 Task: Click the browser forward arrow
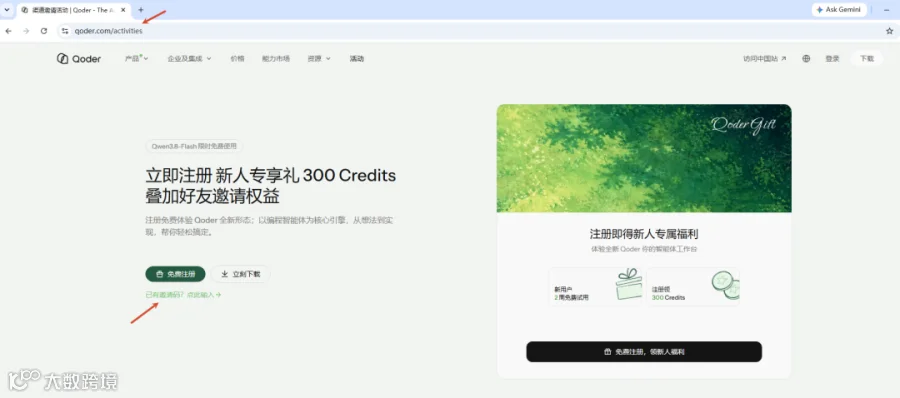[x=26, y=31]
